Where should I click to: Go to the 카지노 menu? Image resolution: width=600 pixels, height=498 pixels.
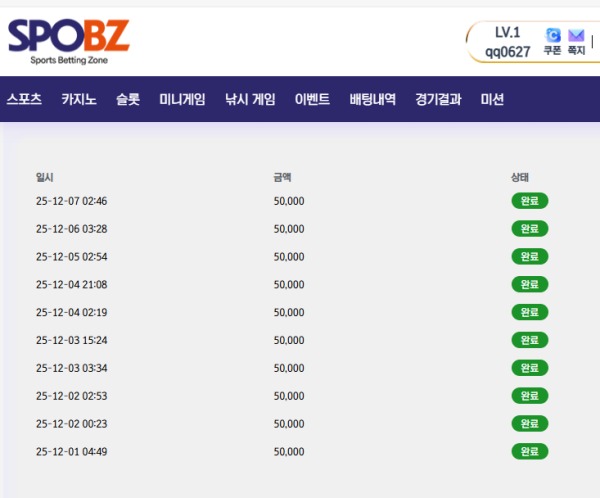click(79, 100)
